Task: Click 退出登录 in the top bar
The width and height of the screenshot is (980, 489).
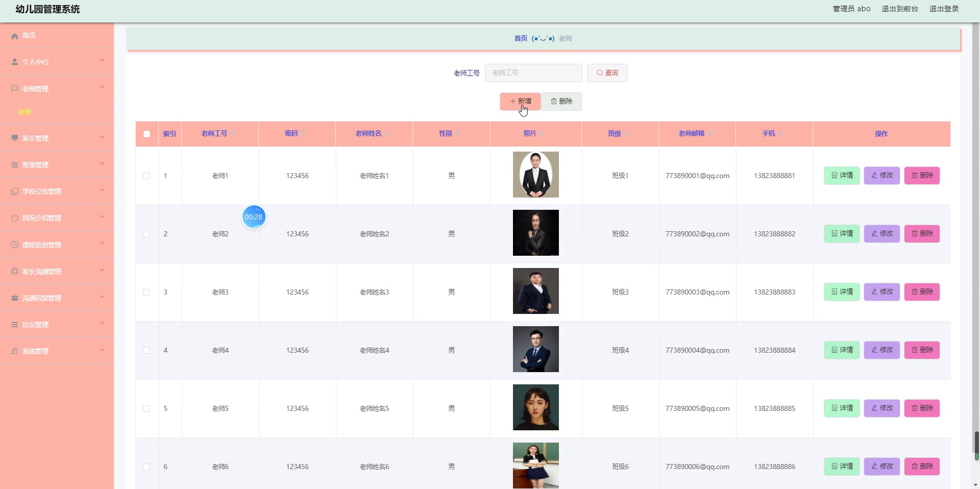Action: pyautogui.click(x=944, y=9)
